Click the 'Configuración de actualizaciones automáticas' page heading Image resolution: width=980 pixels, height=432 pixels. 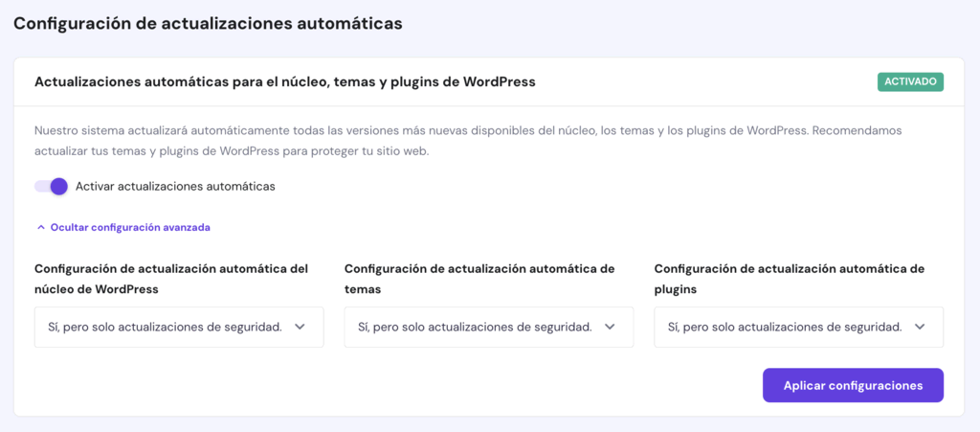208,22
